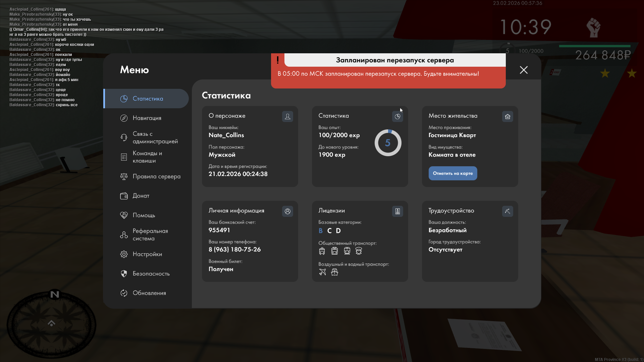This screenshot has height=362, width=644.
Task: Click the house icon in the Место жительства card
Action: [x=507, y=116]
